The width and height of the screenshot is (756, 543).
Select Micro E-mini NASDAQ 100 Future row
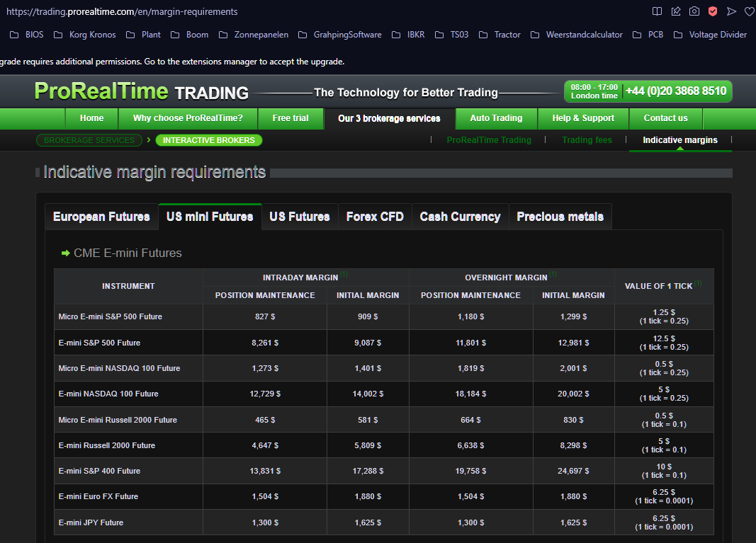pos(384,368)
